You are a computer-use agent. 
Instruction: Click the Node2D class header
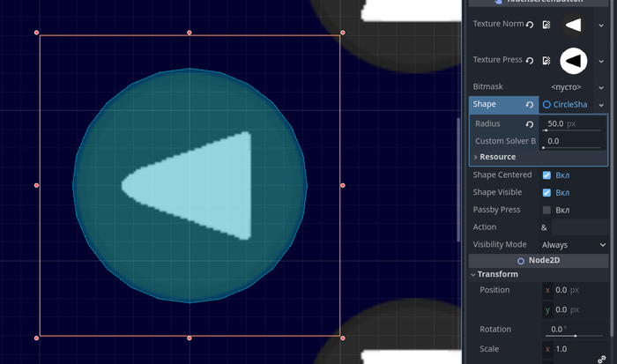click(x=539, y=260)
